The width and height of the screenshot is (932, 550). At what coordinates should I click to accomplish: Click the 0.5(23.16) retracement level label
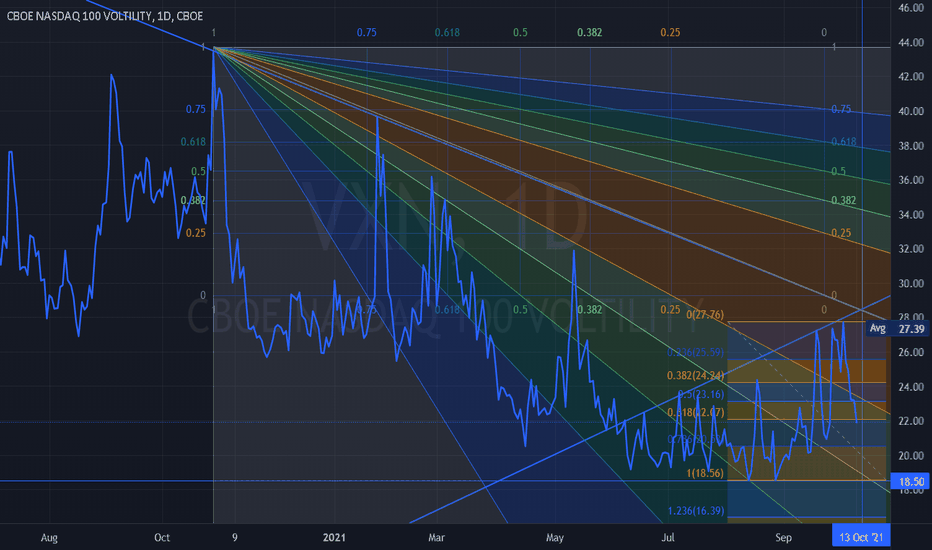[701, 394]
